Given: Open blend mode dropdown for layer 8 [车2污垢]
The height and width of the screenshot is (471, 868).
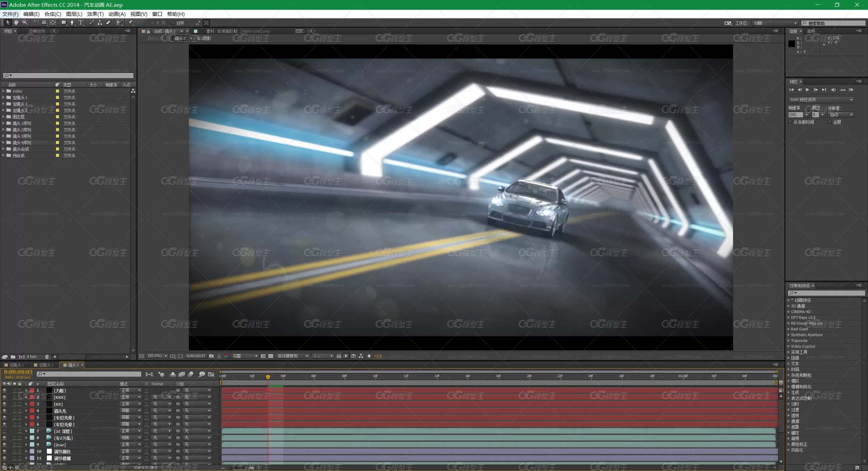Looking at the screenshot, I should click(x=131, y=438).
